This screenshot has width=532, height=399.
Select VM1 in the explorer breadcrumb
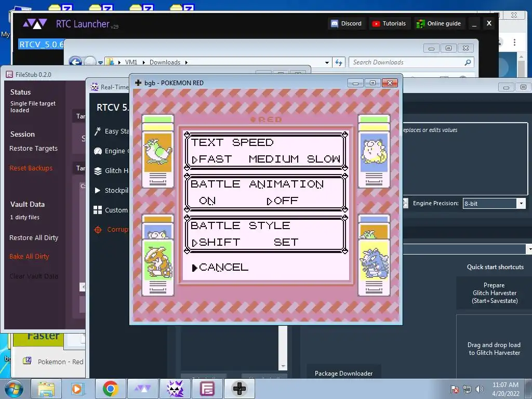[131, 62]
